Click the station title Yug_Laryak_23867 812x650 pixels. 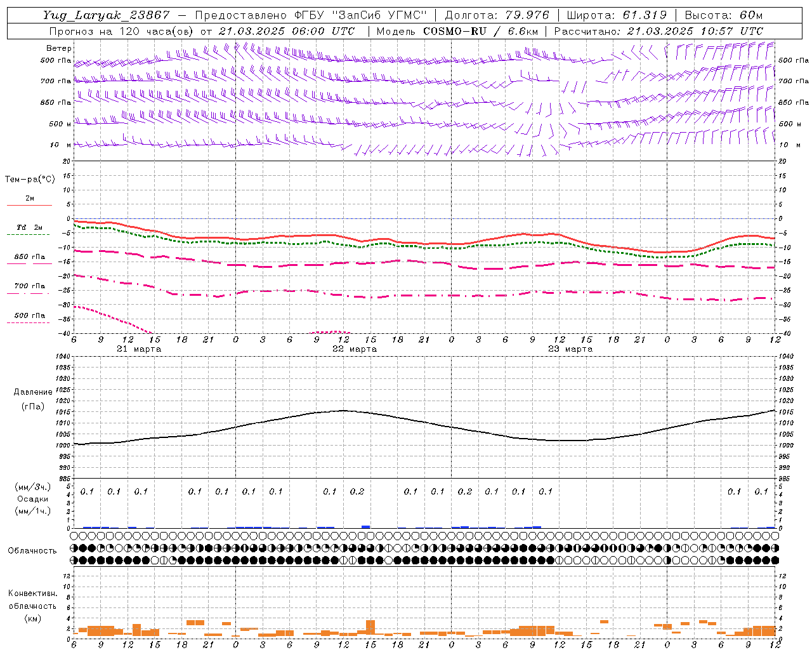(x=106, y=16)
